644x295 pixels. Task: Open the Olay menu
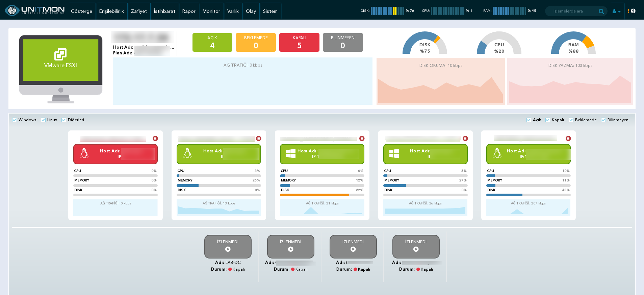coord(251,11)
